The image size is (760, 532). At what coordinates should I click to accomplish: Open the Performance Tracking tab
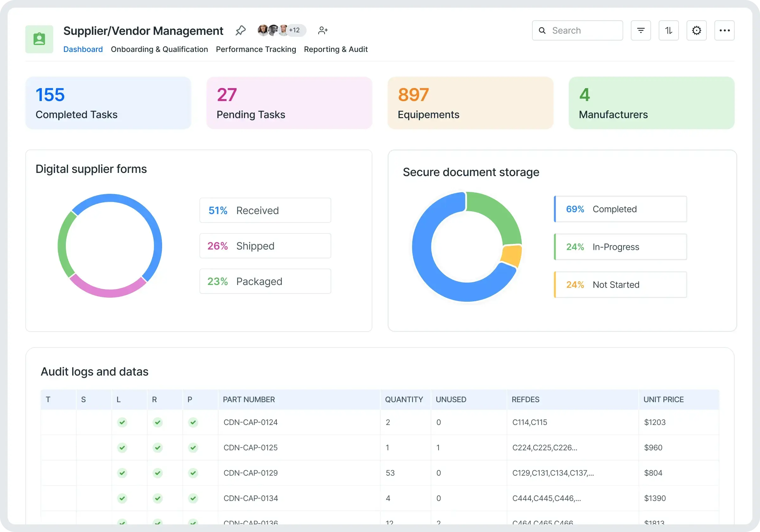[256, 49]
